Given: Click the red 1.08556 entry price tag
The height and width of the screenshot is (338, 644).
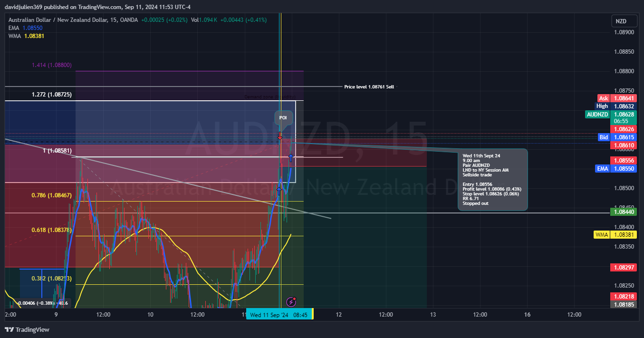Looking at the screenshot, I should [x=623, y=161].
